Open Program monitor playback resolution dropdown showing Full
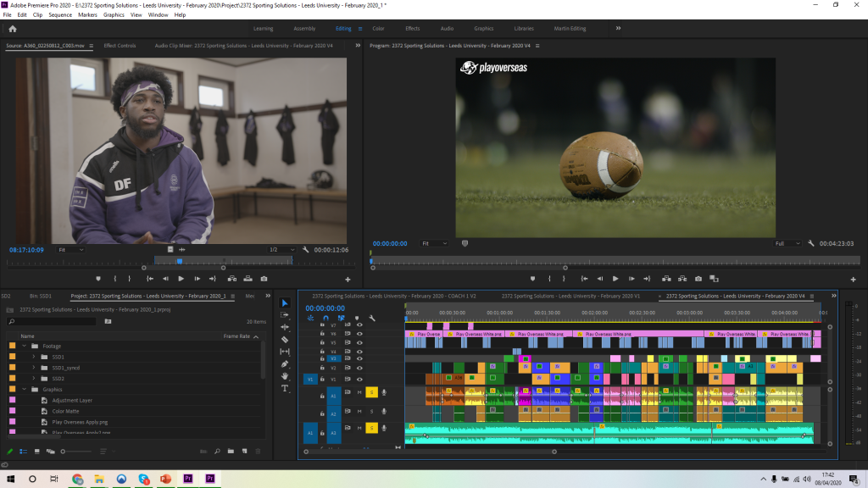Viewport: 868px width, 488px height. [787, 243]
